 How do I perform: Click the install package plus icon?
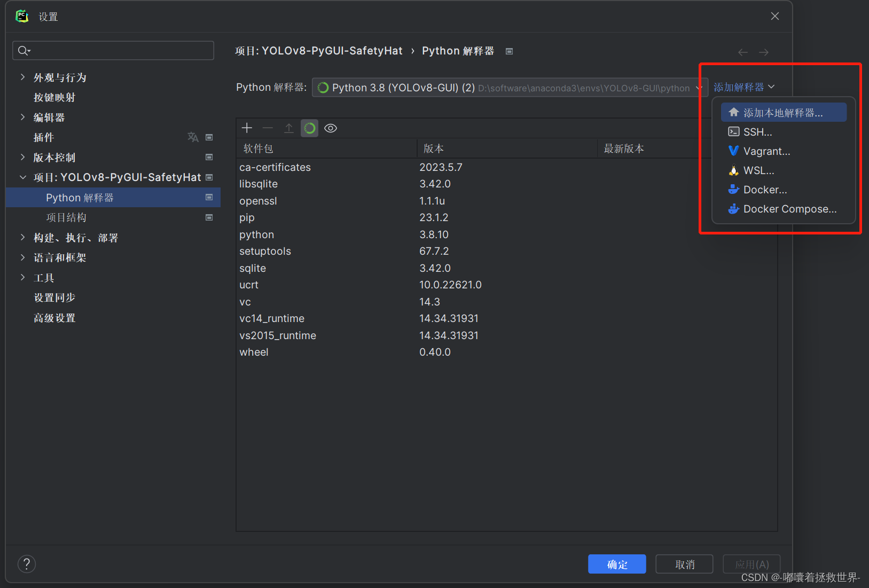click(247, 128)
